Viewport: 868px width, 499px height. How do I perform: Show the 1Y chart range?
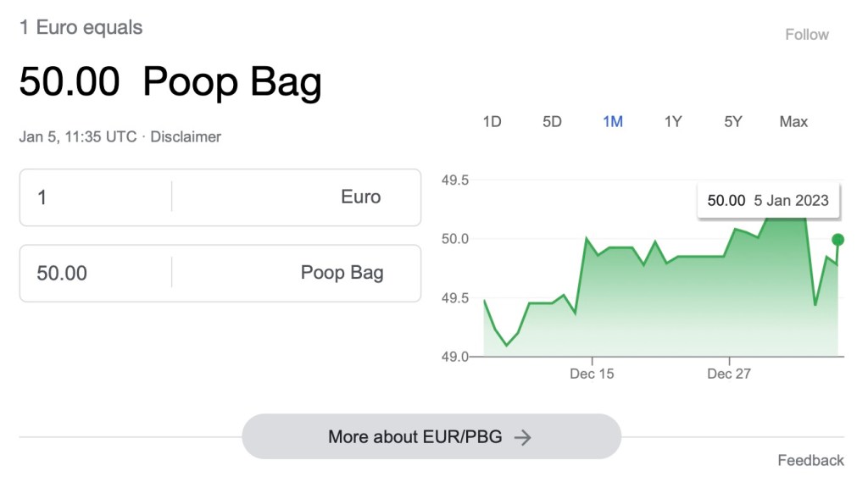pos(673,121)
